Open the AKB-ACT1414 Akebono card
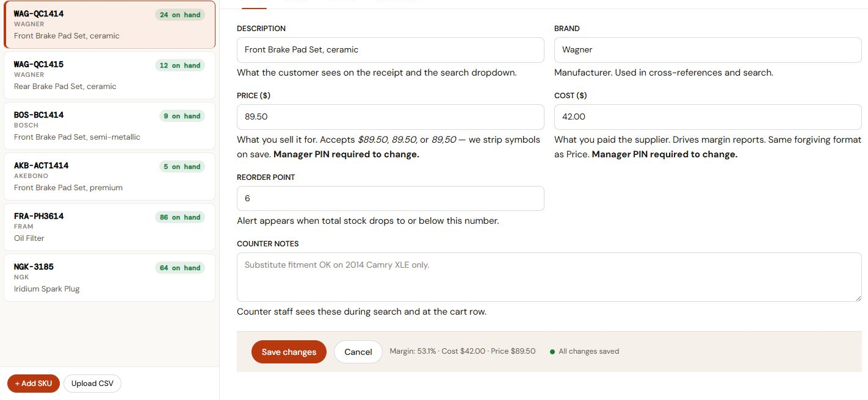Image resolution: width=868 pixels, height=400 pixels. pyautogui.click(x=110, y=177)
